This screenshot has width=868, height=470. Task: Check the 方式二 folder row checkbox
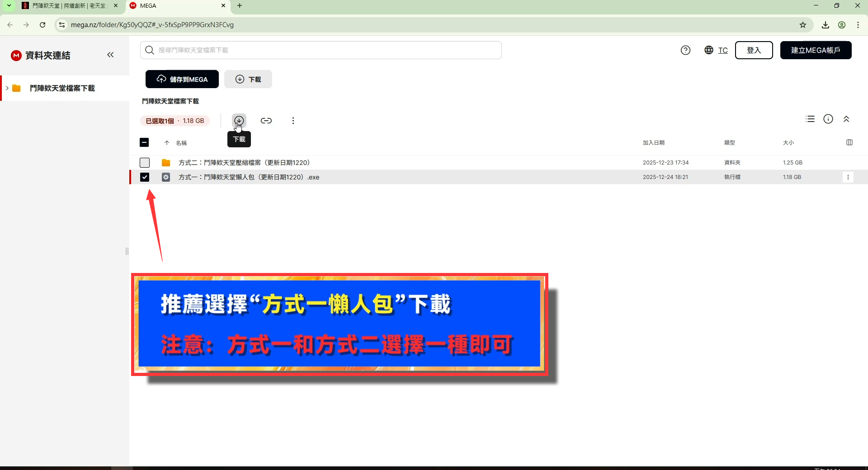(144, 162)
